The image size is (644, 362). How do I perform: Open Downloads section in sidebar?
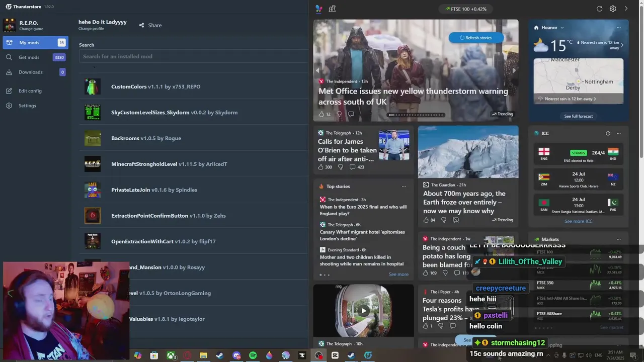(x=34, y=72)
